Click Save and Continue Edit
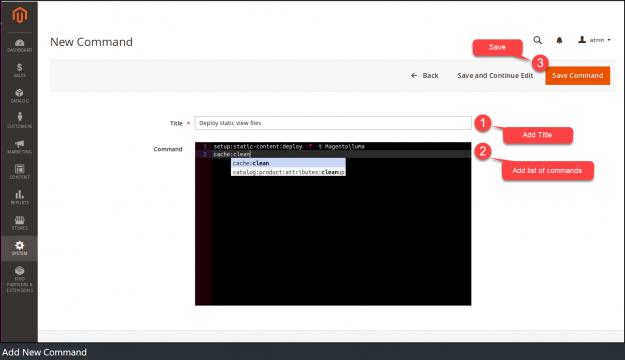 (x=495, y=75)
